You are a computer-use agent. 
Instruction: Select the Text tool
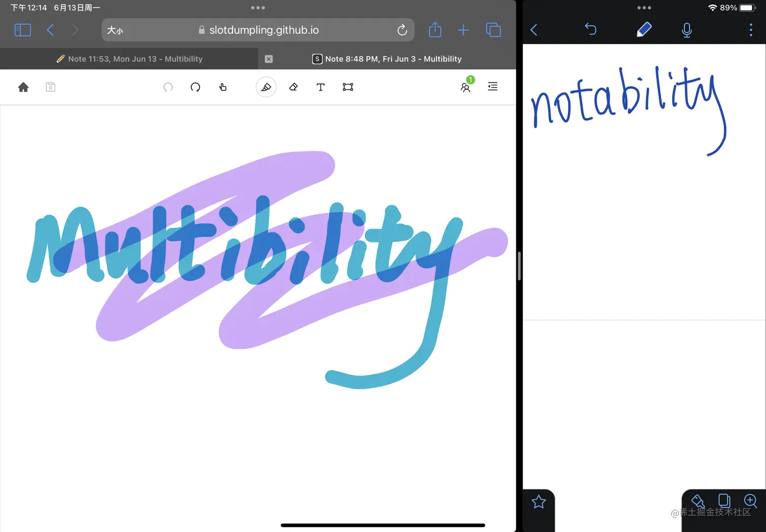[x=321, y=87]
